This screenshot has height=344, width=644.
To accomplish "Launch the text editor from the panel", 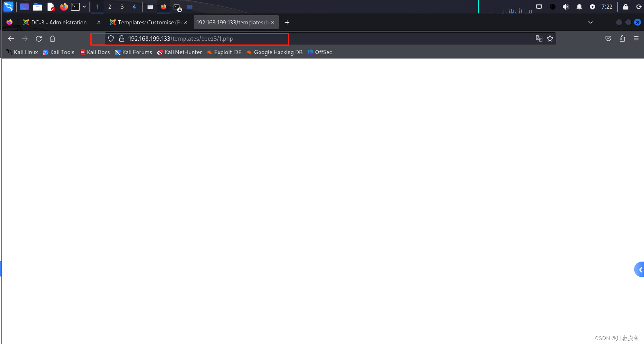I will [x=51, y=6].
